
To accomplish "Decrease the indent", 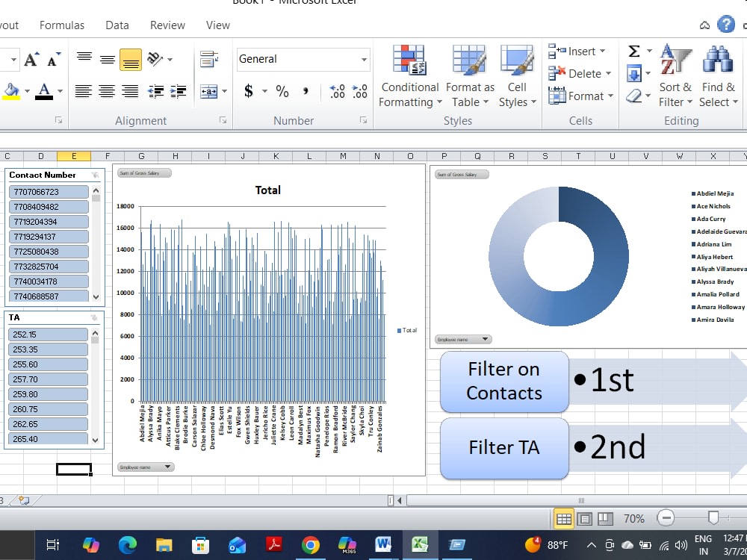I will tap(156, 90).
